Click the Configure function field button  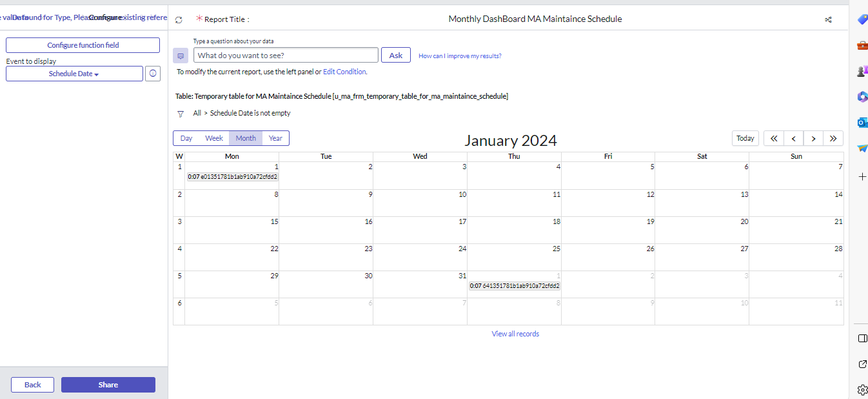82,45
